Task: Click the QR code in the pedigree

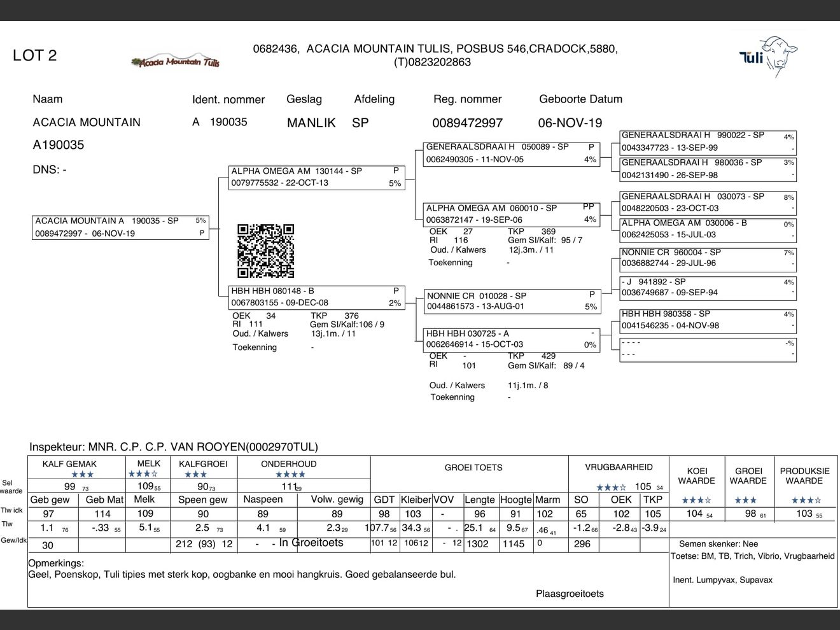Action: coord(265,251)
